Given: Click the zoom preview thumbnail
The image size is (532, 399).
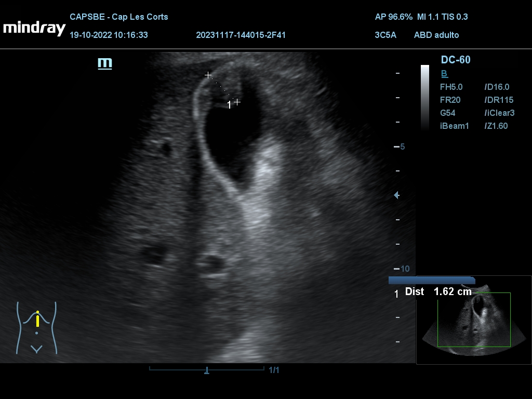Looking at the screenshot, I should [x=474, y=320].
